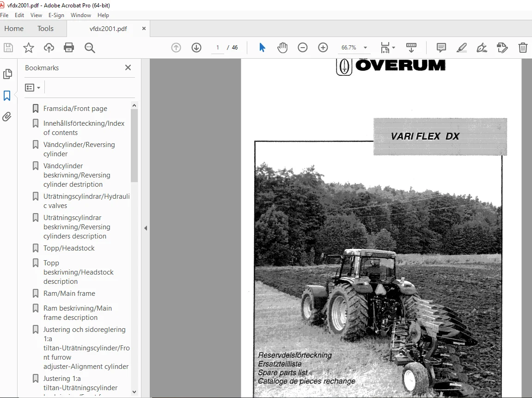Click the page number field

218,48
